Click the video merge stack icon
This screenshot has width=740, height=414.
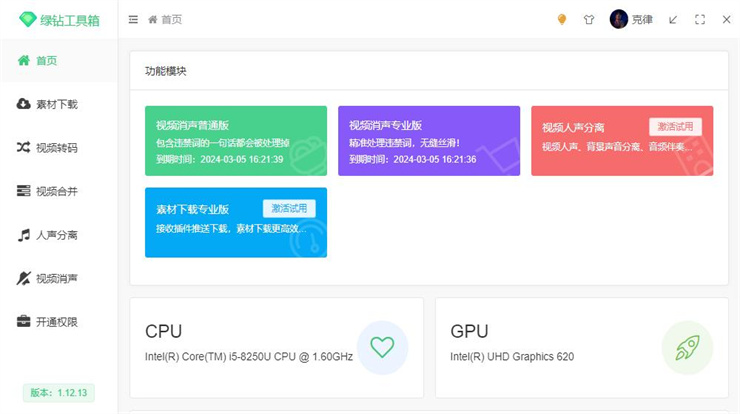click(24, 191)
